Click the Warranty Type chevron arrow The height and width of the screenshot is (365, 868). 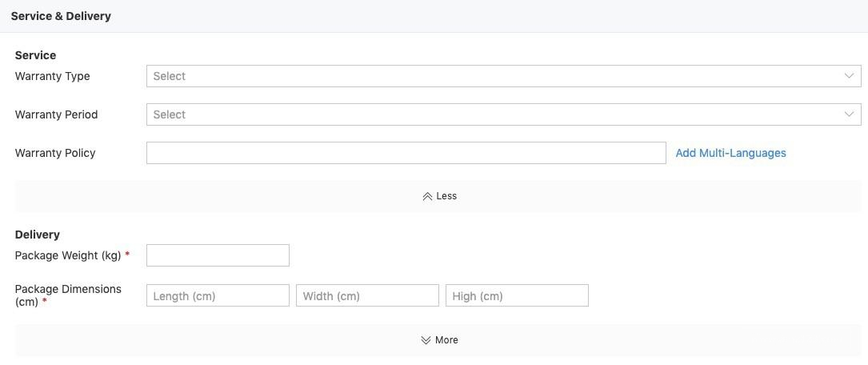coord(849,76)
